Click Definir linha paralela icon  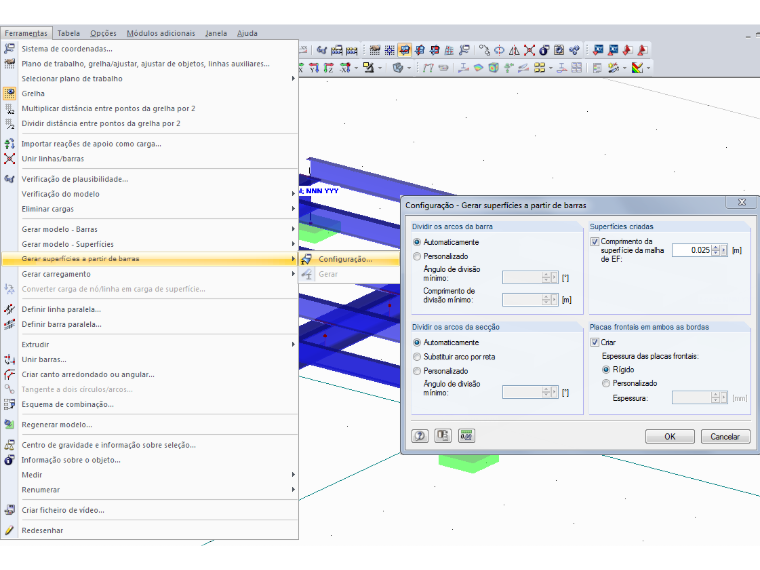[9, 309]
